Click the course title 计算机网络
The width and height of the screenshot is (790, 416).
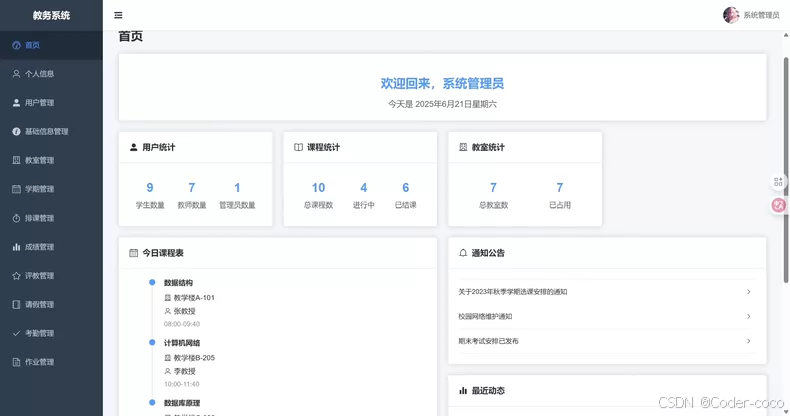click(182, 343)
